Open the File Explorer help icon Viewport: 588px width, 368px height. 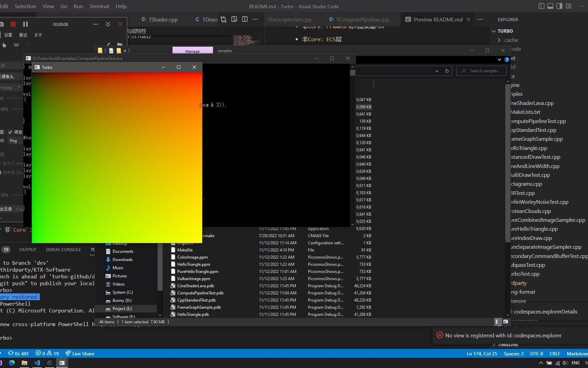coord(507,60)
